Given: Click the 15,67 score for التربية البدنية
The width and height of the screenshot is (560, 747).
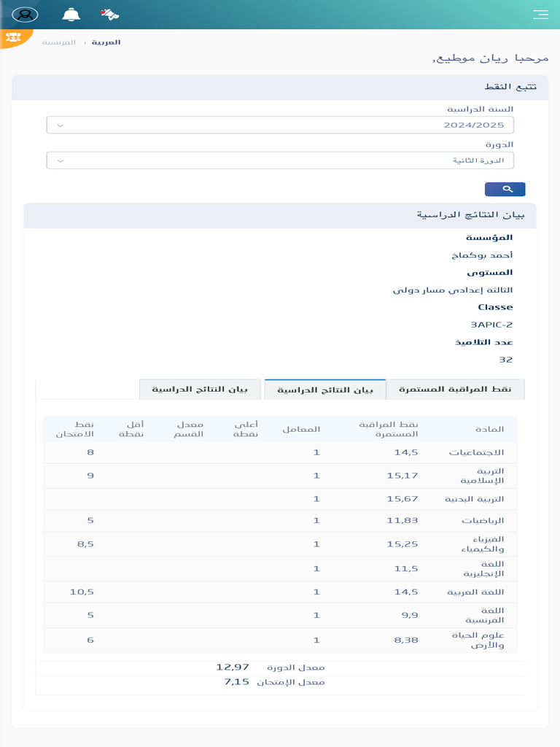Looking at the screenshot, I should click(x=402, y=499).
